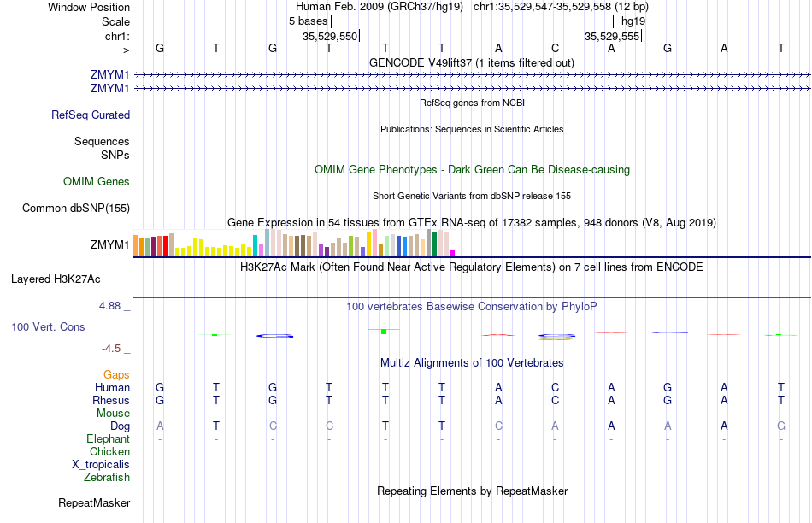Image resolution: width=812 pixels, height=523 pixels.
Task: Click the magenta last bar in GTEx chart
Action: coord(453,253)
